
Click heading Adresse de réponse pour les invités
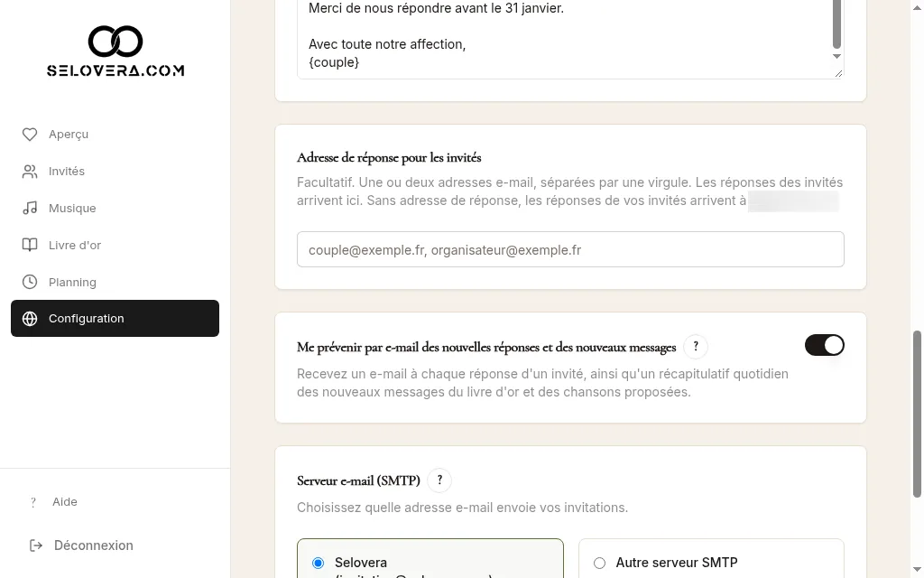[389, 157]
